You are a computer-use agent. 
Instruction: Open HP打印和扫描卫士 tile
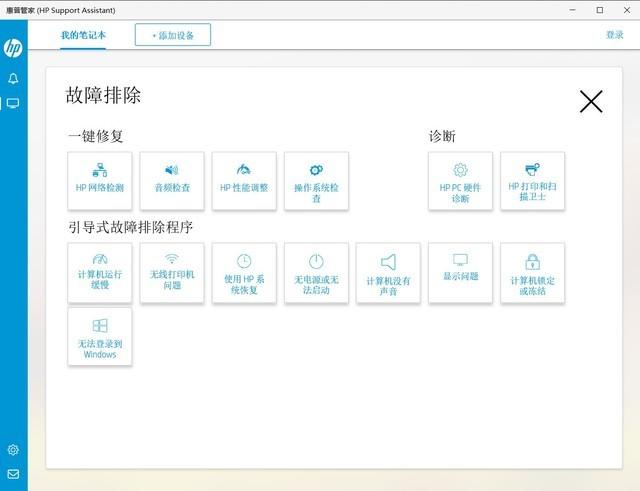(532, 181)
